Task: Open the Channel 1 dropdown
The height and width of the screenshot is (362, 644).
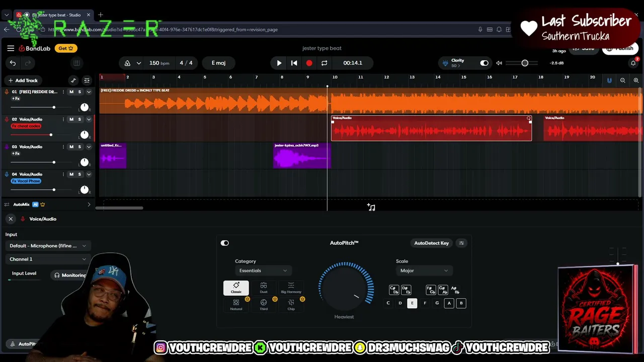Action: pyautogui.click(x=47, y=259)
